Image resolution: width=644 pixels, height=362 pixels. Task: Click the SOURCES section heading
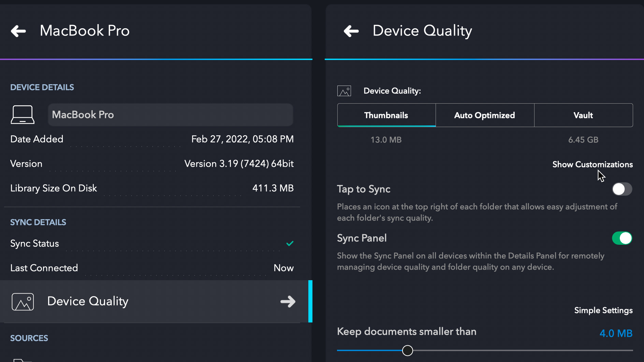(29, 338)
